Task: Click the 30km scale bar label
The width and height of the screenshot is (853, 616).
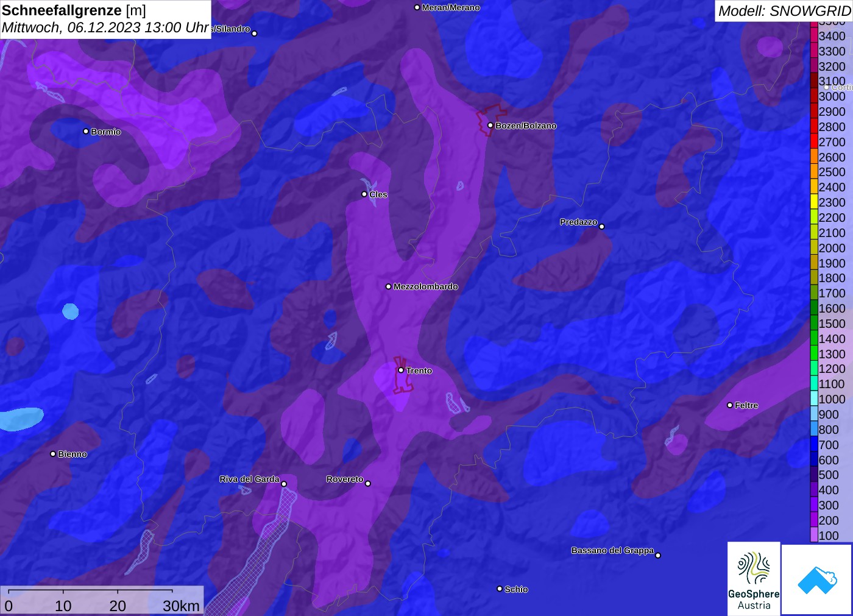Action: [181, 606]
